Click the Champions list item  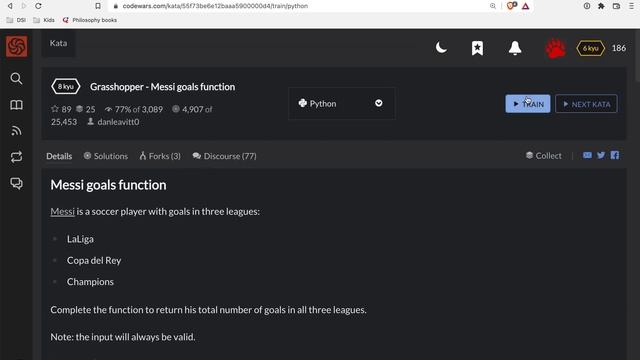tap(90, 282)
